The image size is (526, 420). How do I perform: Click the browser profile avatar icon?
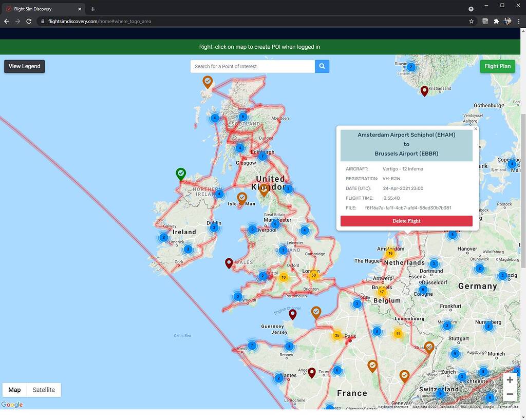508,21
